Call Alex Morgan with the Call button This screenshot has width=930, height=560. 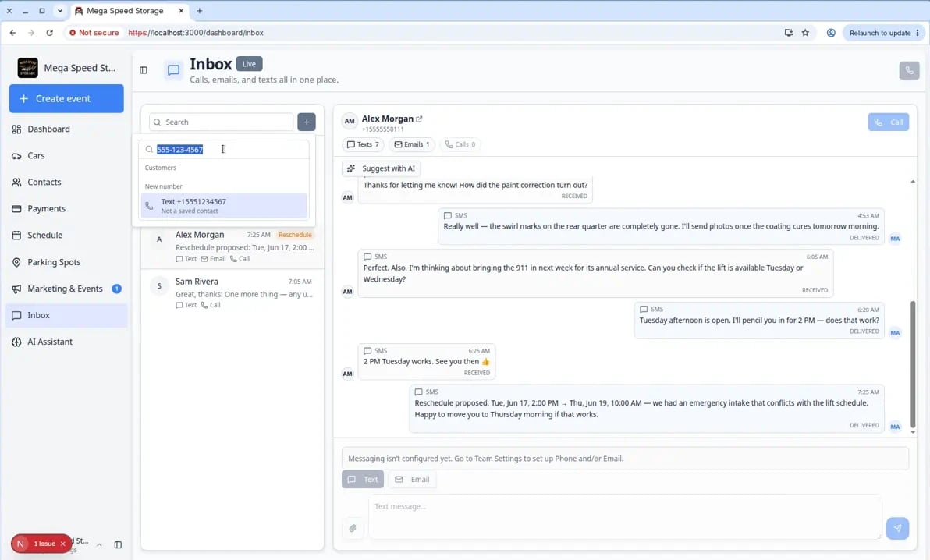click(888, 122)
